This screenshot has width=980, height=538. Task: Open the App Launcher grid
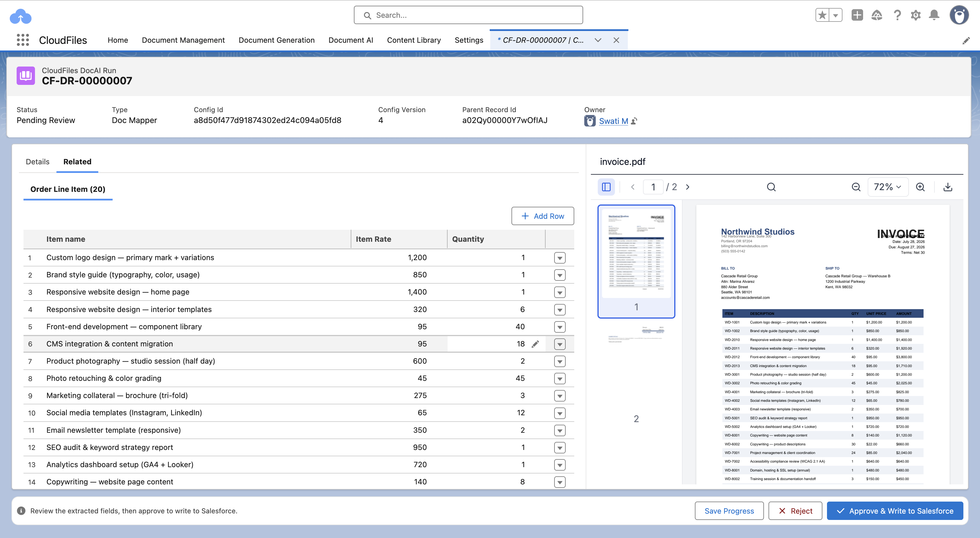23,40
